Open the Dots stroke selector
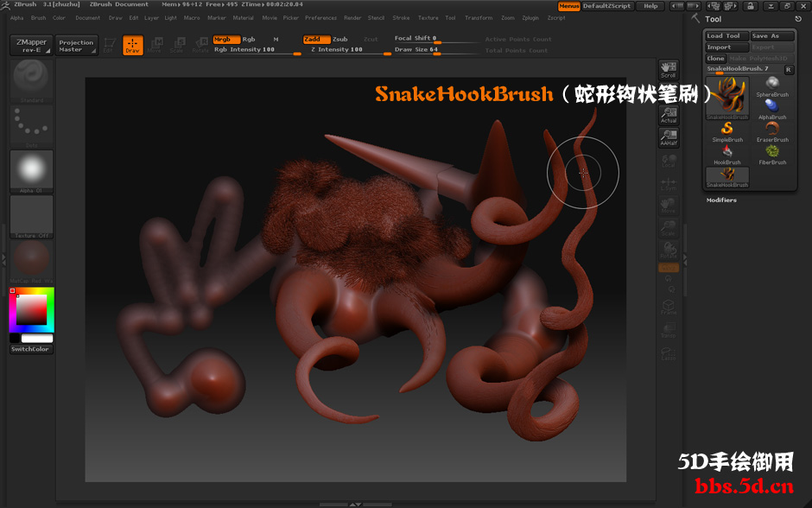The width and height of the screenshot is (812, 508). pyautogui.click(x=32, y=127)
